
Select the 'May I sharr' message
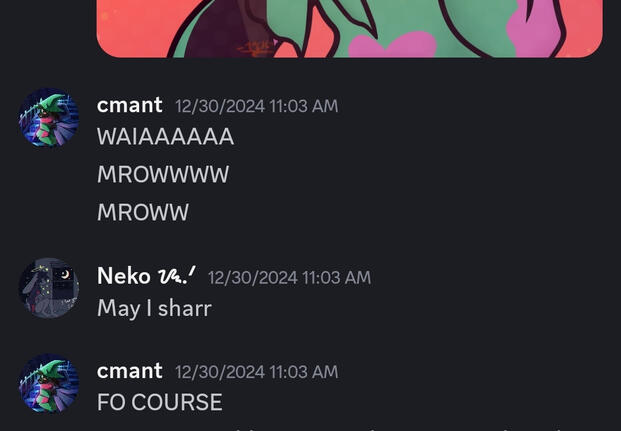(x=154, y=308)
